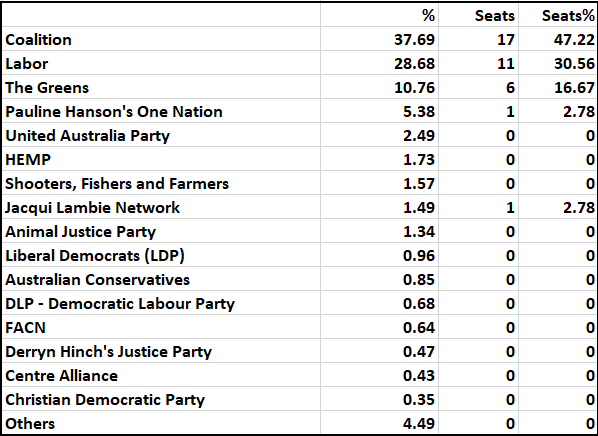
Task: Select Coalition's 17 seats cell
Action: (x=479, y=39)
